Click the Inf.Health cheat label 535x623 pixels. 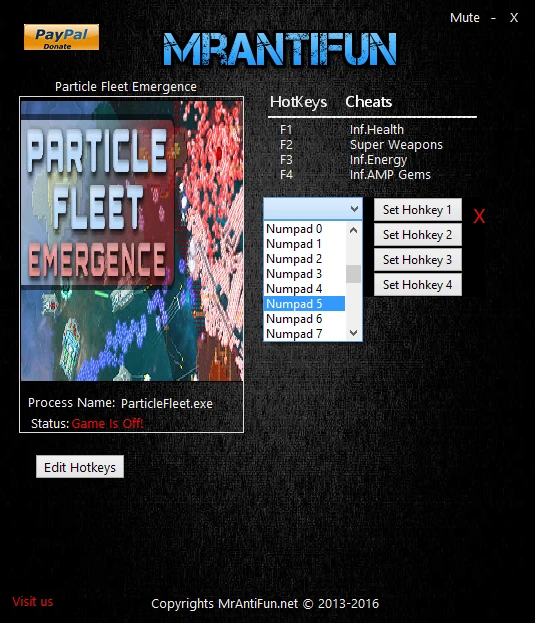pyautogui.click(x=377, y=130)
